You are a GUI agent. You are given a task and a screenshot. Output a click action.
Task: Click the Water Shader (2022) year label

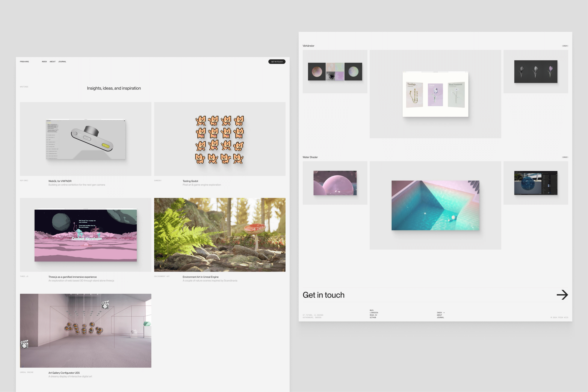[x=565, y=157]
